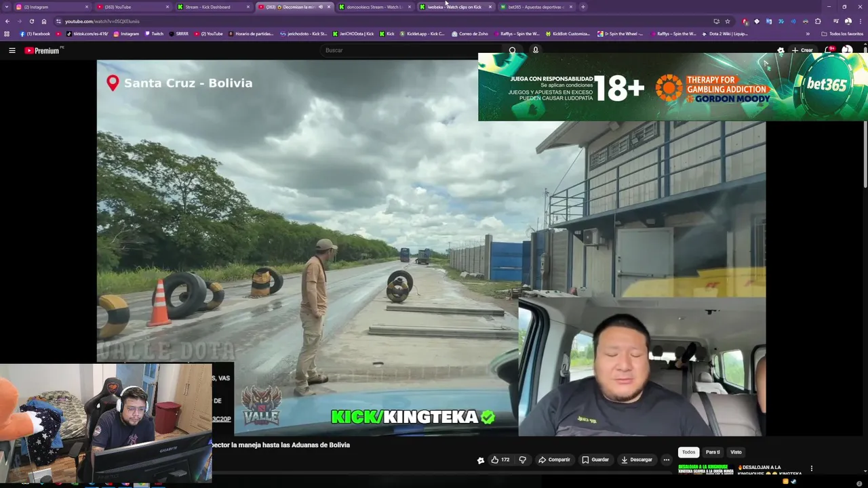Open the Facebook bookmark
868x488 pixels.
click(x=35, y=34)
